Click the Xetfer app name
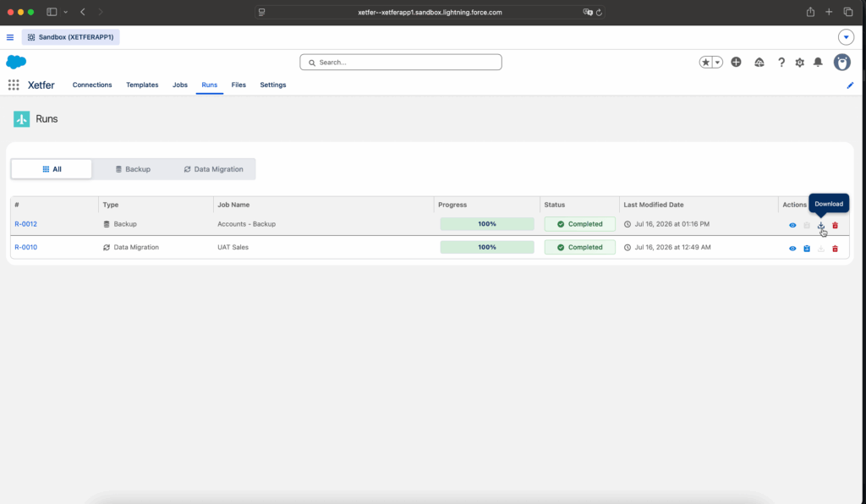This screenshot has height=504, width=866. pyautogui.click(x=41, y=85)
